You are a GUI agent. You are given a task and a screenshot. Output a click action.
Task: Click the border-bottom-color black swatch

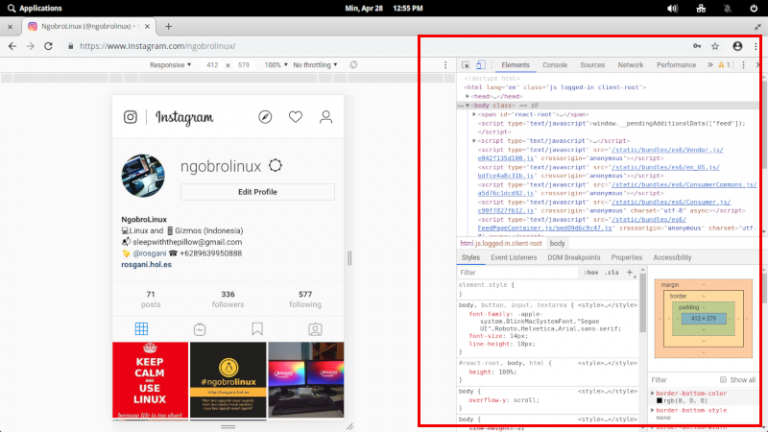coord(659,401)
